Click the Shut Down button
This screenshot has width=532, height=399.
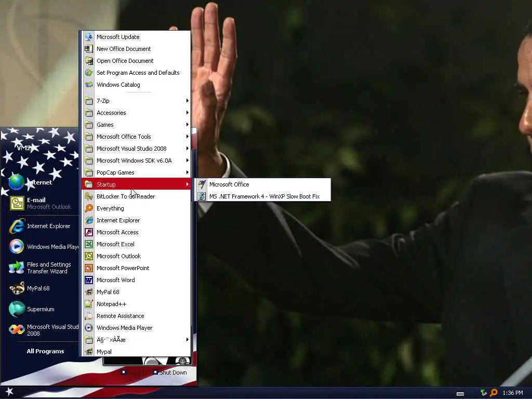(x=170, y=372)
